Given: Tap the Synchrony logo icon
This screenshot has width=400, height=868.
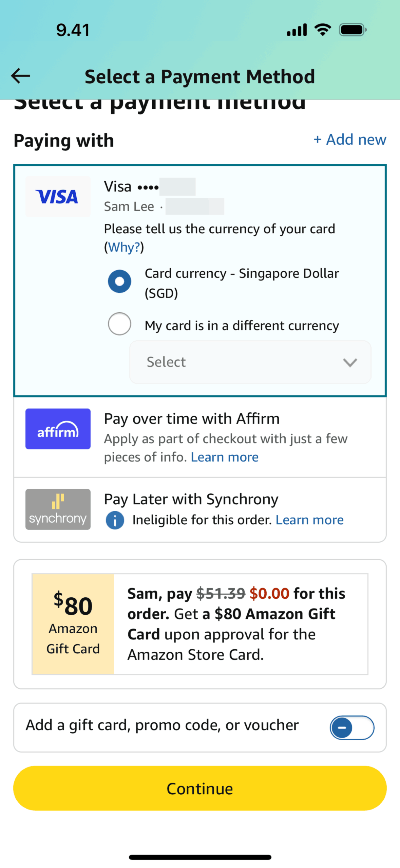Looking at the screenshot, I should 58,509.
